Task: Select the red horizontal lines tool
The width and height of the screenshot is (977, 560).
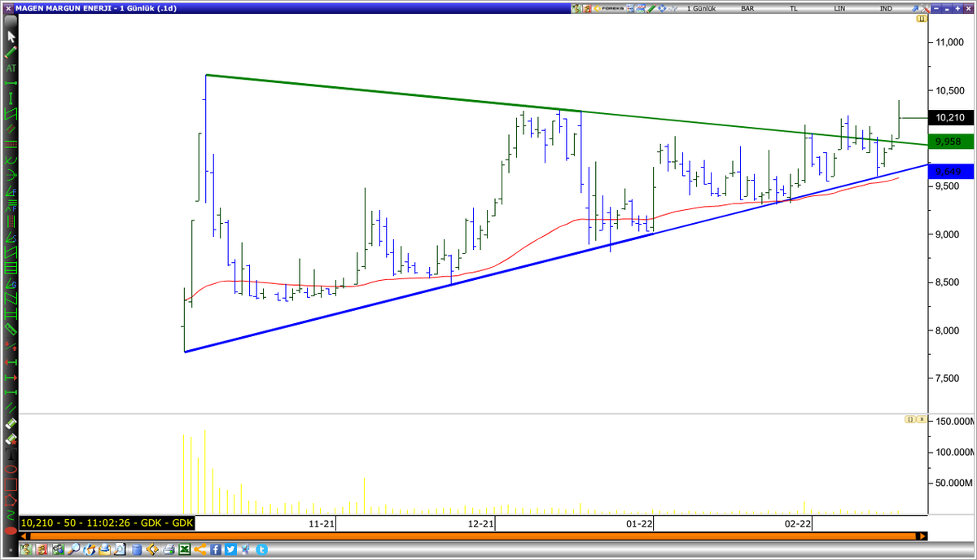Action: point(11,144)
